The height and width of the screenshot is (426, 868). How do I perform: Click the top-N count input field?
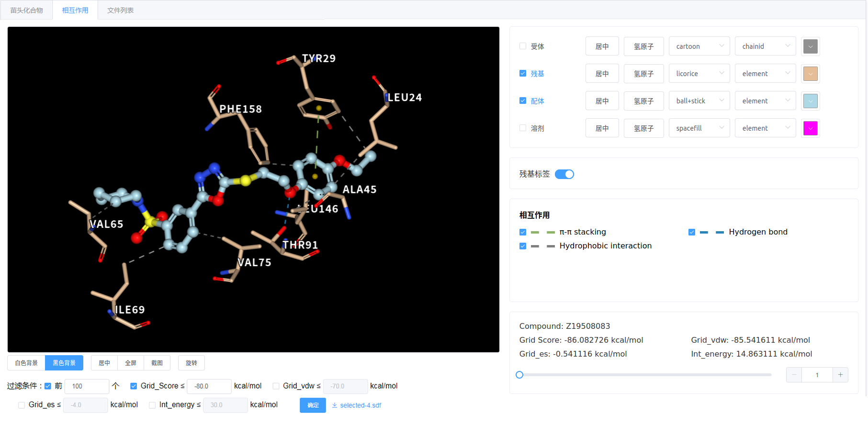click(87, 386)
